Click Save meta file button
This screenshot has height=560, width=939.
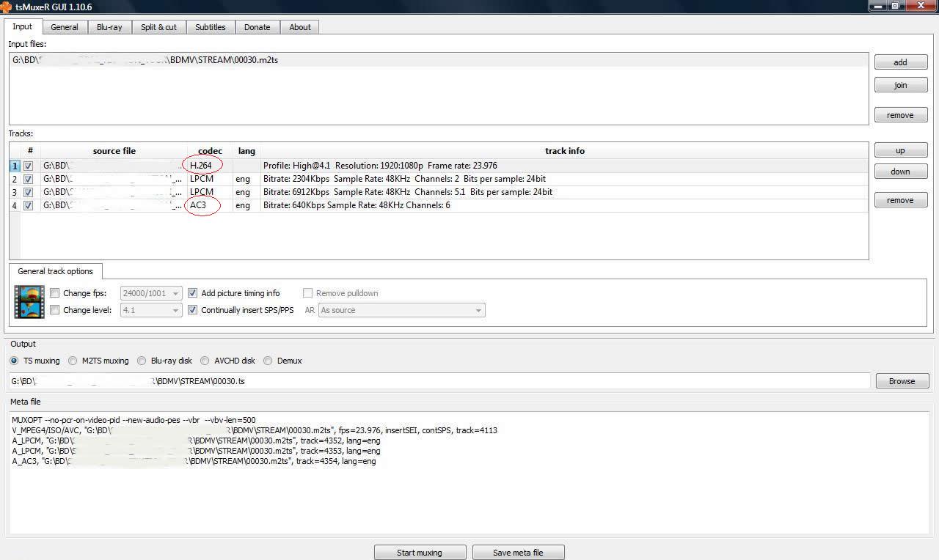518,553
